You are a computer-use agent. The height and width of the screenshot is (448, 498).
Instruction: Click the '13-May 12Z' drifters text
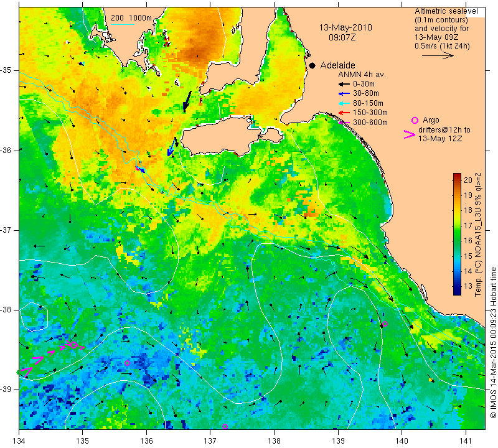(x=440, y=139)
